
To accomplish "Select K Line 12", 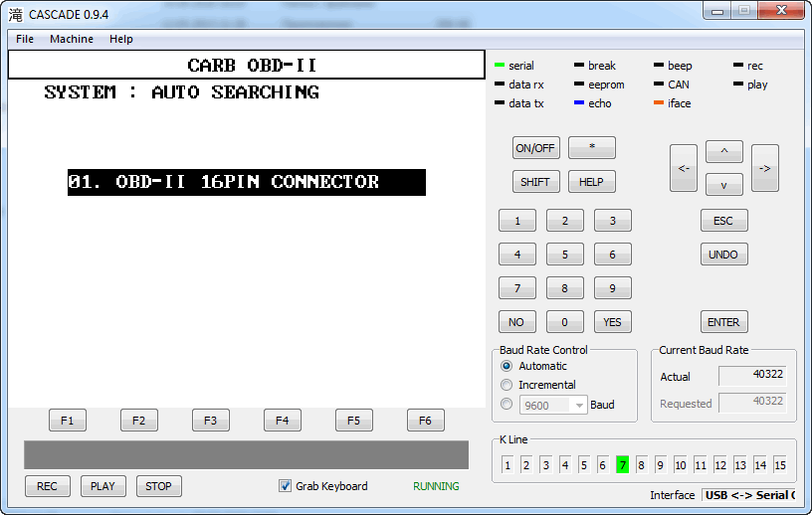I will click(x=720, y=465).
